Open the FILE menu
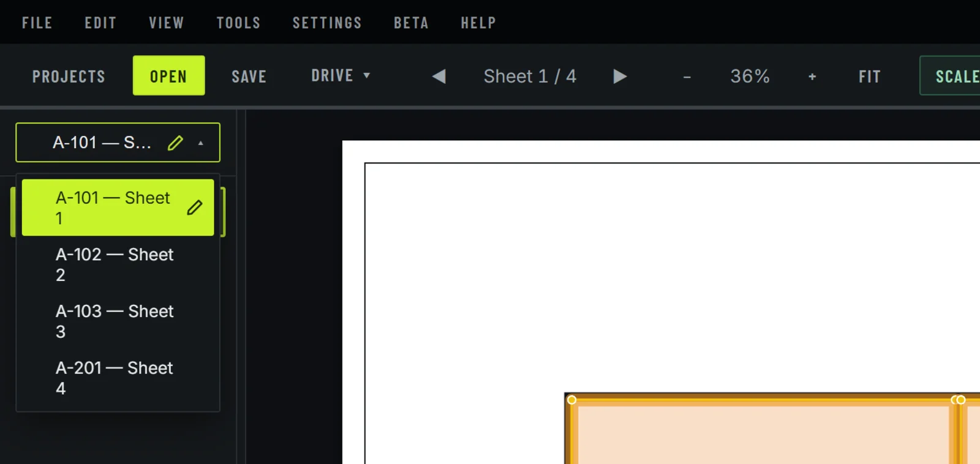Image resolution: width=980 pixels, height=464 pixels. pos(37,23)
